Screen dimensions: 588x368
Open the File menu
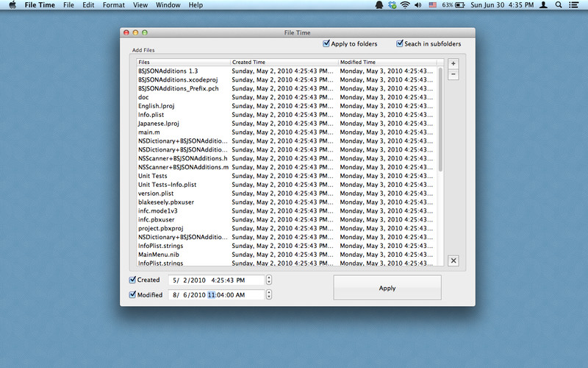point(68,5)
